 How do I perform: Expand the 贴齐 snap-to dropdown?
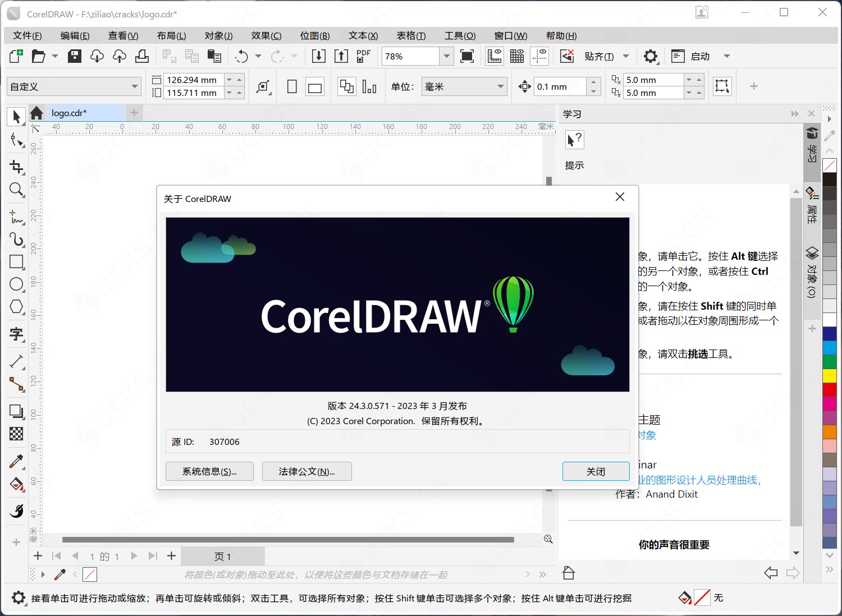click(626, 56)
